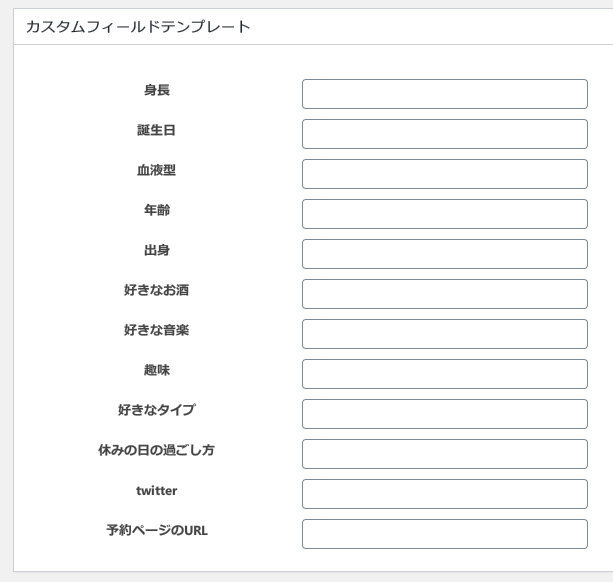This screenshot has height=582, width=613.
Task: Click the 休みの日の過ごし方 text field
Action: coord(444,454)
